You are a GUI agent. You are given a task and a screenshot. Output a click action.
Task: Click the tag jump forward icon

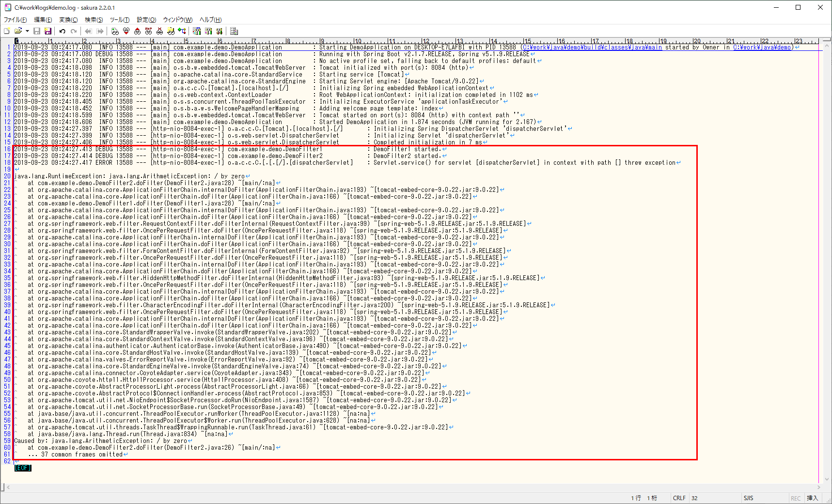click(100, 31)
